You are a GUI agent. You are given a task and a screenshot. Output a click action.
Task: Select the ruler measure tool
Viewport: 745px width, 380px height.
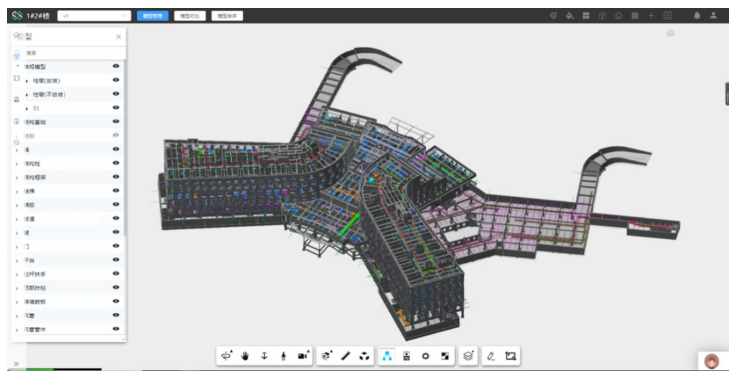tap(345, 356)
